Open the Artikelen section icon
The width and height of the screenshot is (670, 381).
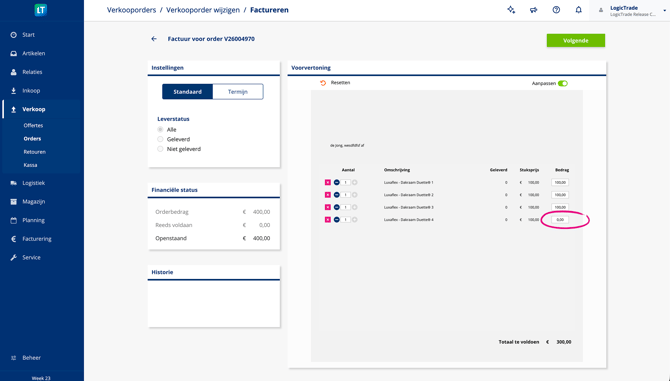14,53
